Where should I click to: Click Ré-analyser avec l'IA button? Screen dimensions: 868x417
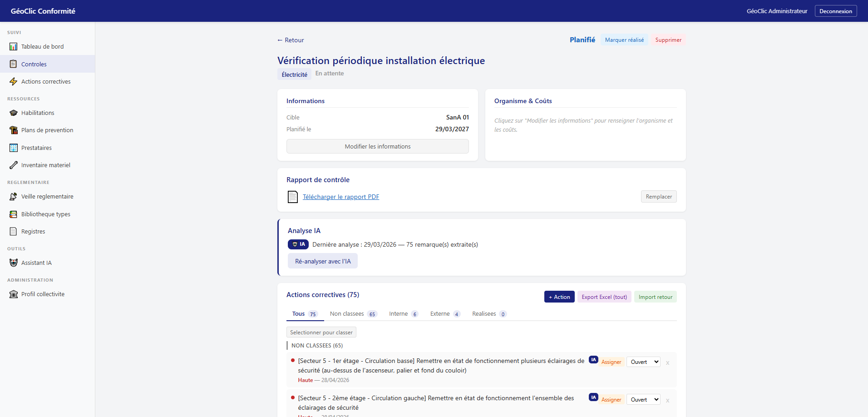pos(323,261)
